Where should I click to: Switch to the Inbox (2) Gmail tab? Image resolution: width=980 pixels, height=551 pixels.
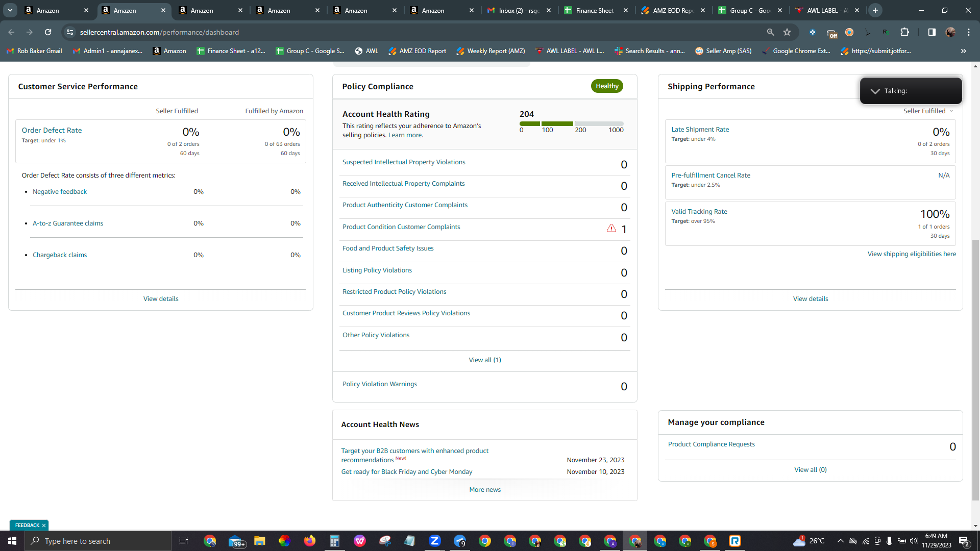(519, 10)
